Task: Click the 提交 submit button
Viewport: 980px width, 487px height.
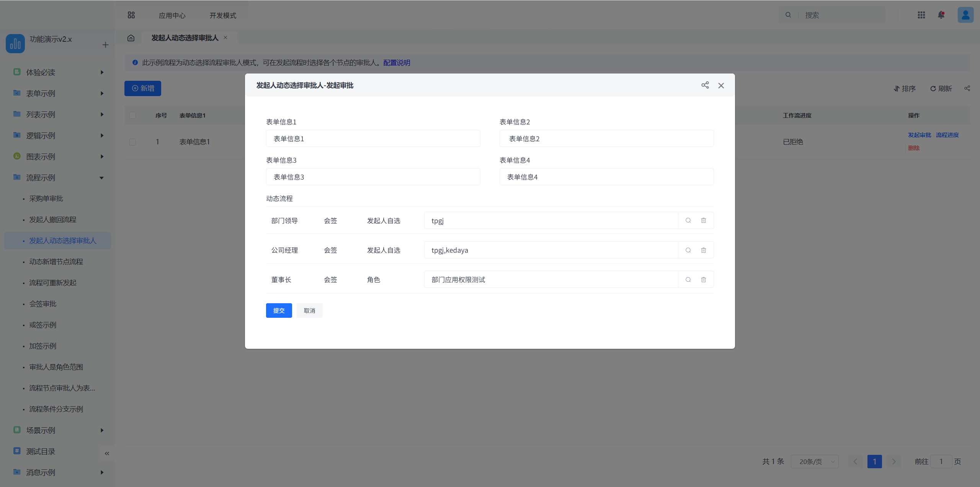Action: click(x=279, y=311)
